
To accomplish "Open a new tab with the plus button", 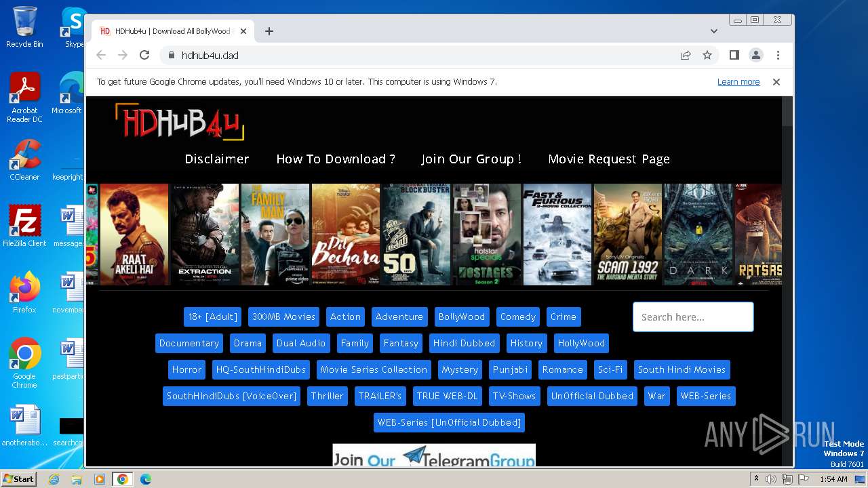I will (x=269, y=31).
